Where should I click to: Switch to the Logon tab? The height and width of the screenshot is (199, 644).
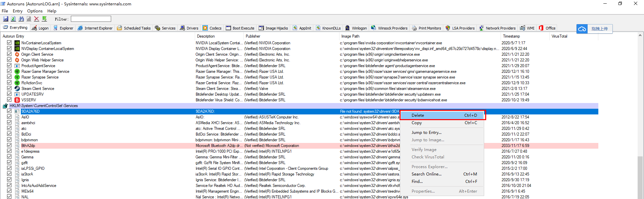(40, 28)
